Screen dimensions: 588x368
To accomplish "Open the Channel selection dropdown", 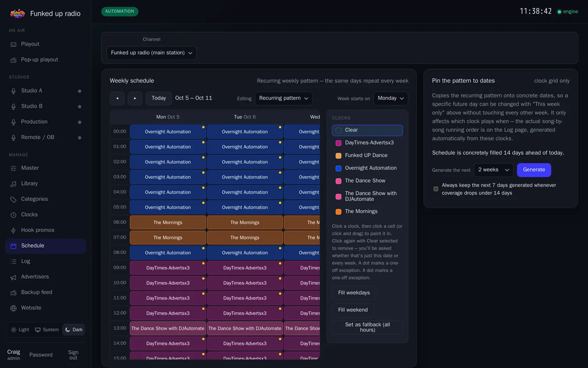I will coord(151,53).
